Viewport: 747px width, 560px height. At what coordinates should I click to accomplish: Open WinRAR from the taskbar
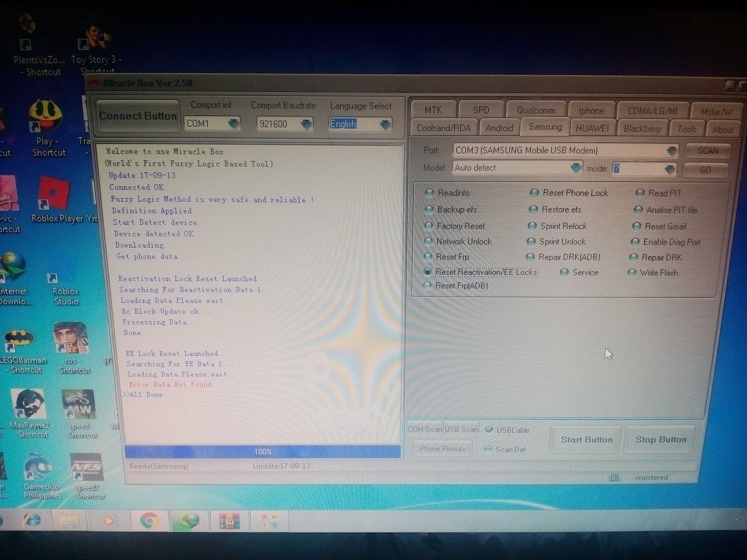[229, 521]
